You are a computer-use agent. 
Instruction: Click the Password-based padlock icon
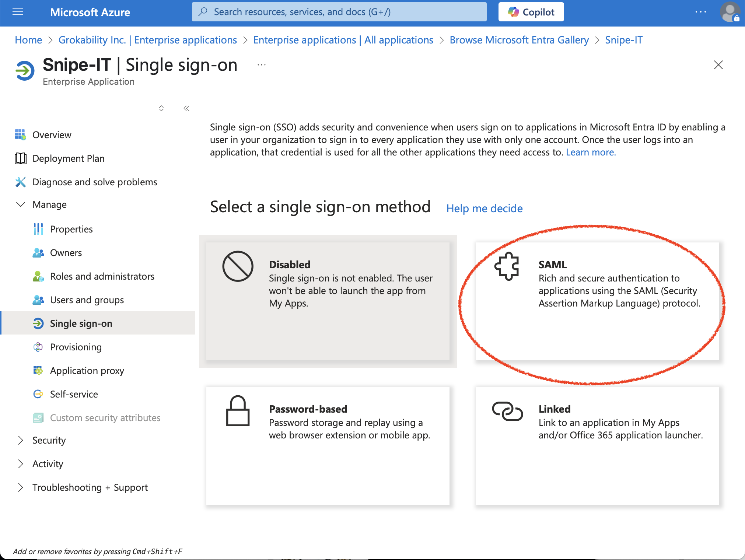(238, 411)
